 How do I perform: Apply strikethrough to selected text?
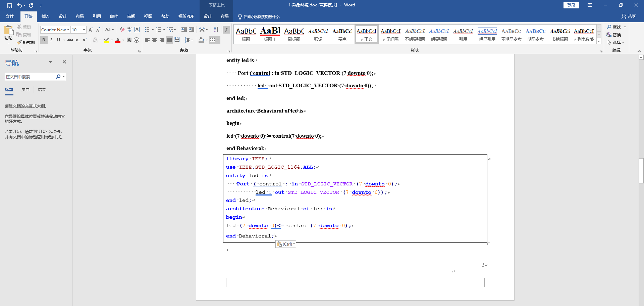[x=70, y=40]
